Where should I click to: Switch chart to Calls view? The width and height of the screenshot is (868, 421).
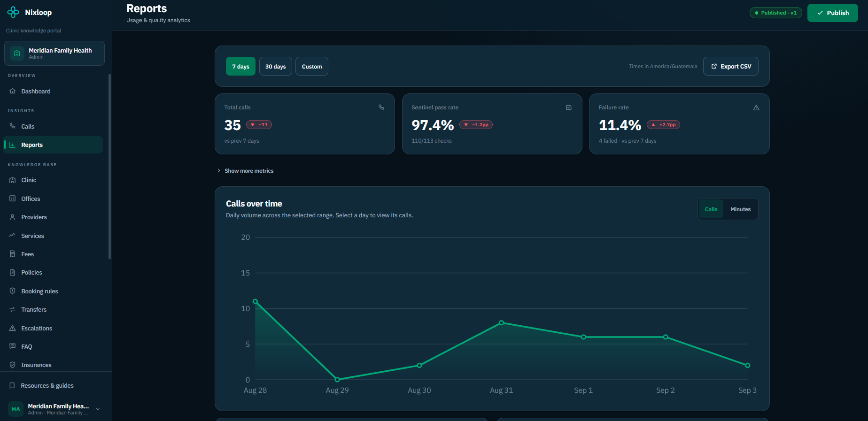click(711, 209)
